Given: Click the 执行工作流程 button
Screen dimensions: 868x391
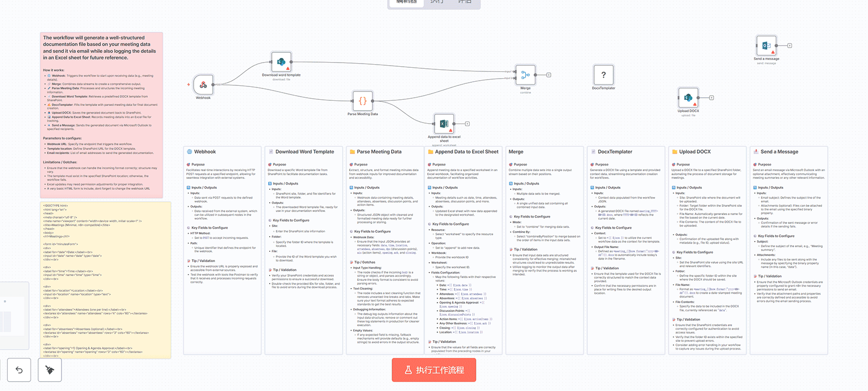Looking at the screenshot, I should [x=433, y=370].
